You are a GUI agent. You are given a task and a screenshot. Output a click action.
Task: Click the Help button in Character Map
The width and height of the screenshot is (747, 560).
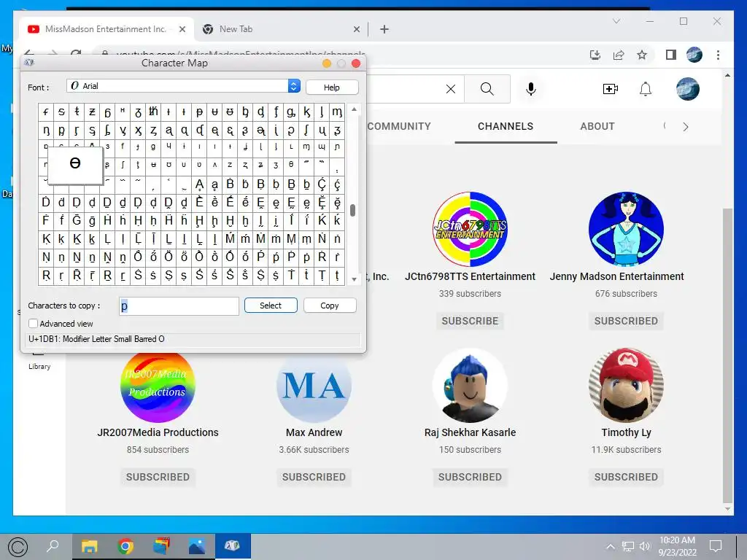coord(332,87)
